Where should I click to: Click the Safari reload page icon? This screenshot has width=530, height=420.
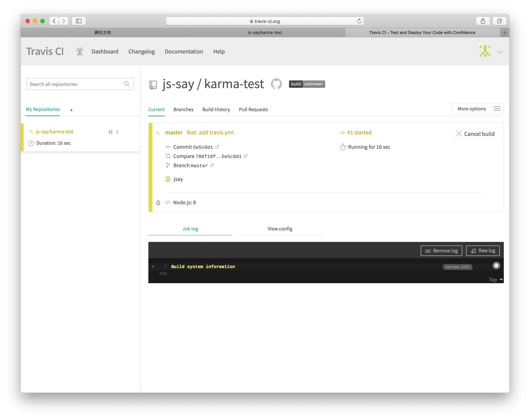tap(359, 21)
